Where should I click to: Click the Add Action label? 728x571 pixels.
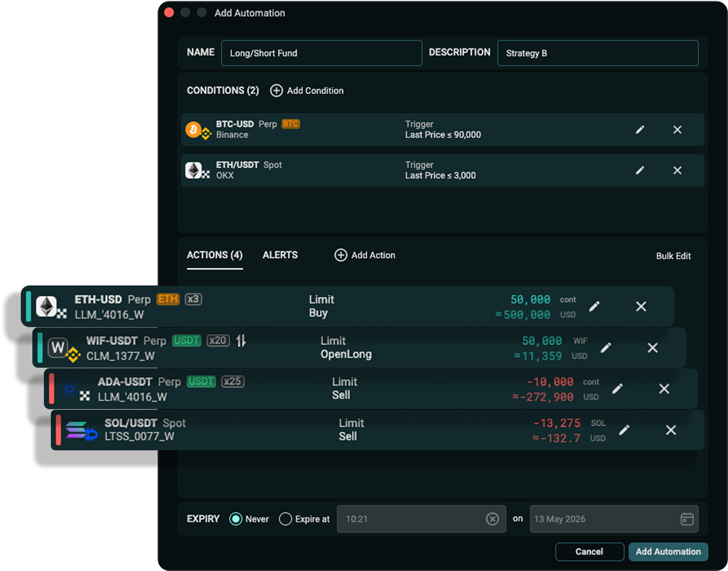(x=373, y=255)
